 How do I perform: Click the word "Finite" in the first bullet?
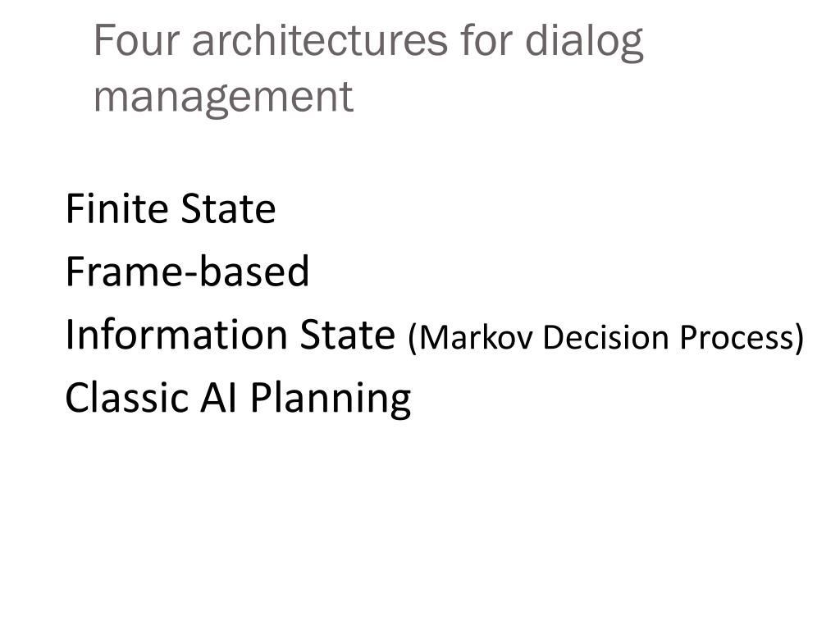coord(116,208)
